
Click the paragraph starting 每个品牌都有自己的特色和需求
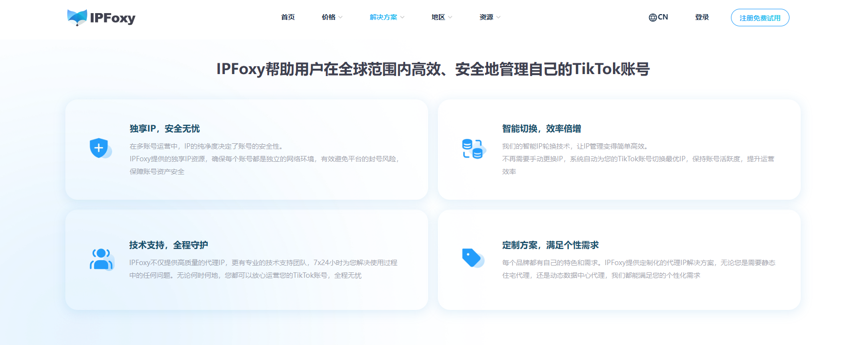pos(639,269)
